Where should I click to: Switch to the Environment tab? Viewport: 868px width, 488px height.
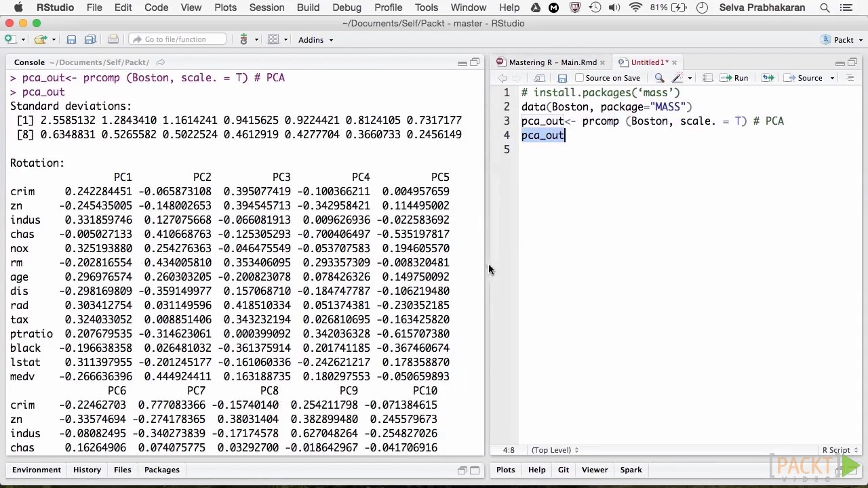37,470
